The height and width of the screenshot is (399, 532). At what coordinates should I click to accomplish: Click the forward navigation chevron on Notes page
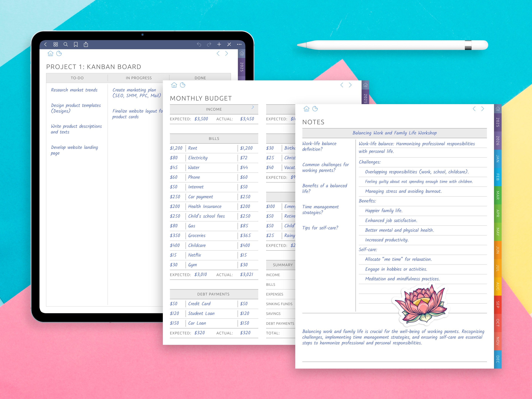coord(482,109)
